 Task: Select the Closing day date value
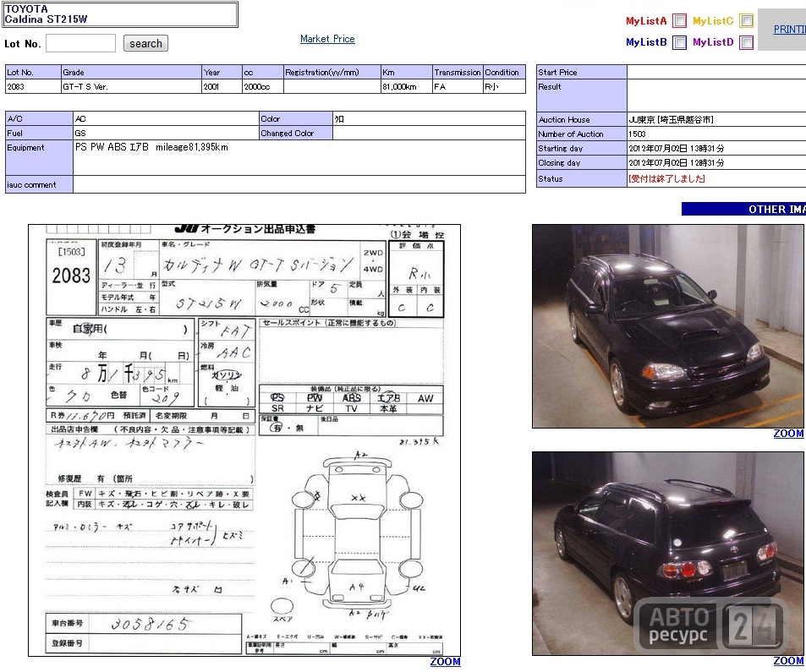[x=677, y=163]
